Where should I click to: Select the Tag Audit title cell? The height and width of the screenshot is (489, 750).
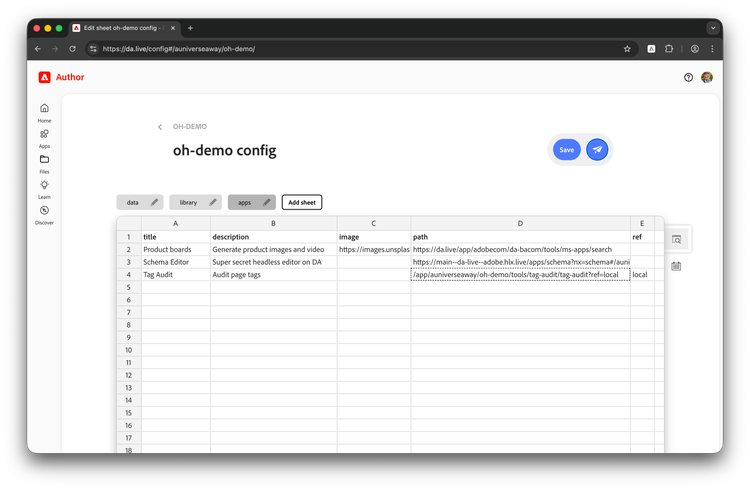(x=175, y=275)
